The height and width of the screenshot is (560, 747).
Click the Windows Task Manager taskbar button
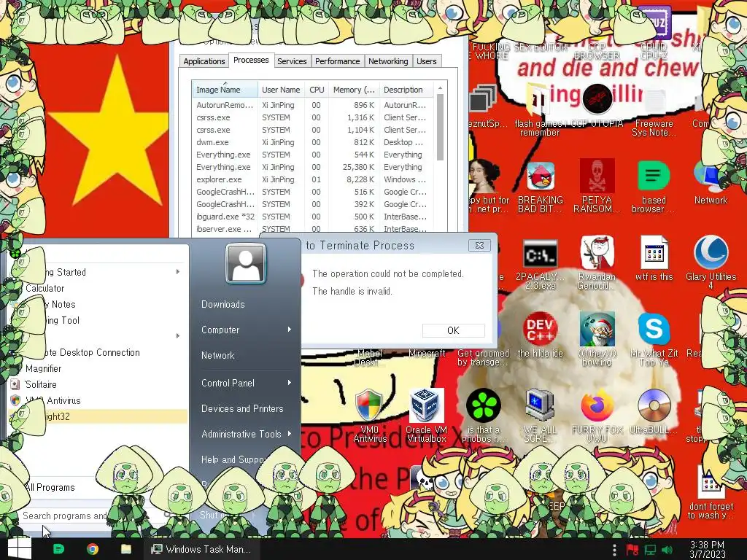click(x=201, y=549)
